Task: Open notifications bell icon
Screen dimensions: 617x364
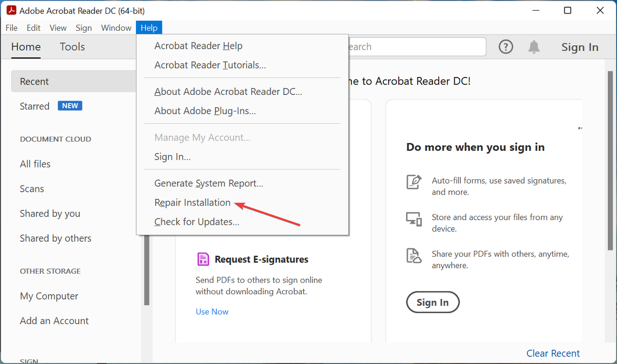Action: 534,47
